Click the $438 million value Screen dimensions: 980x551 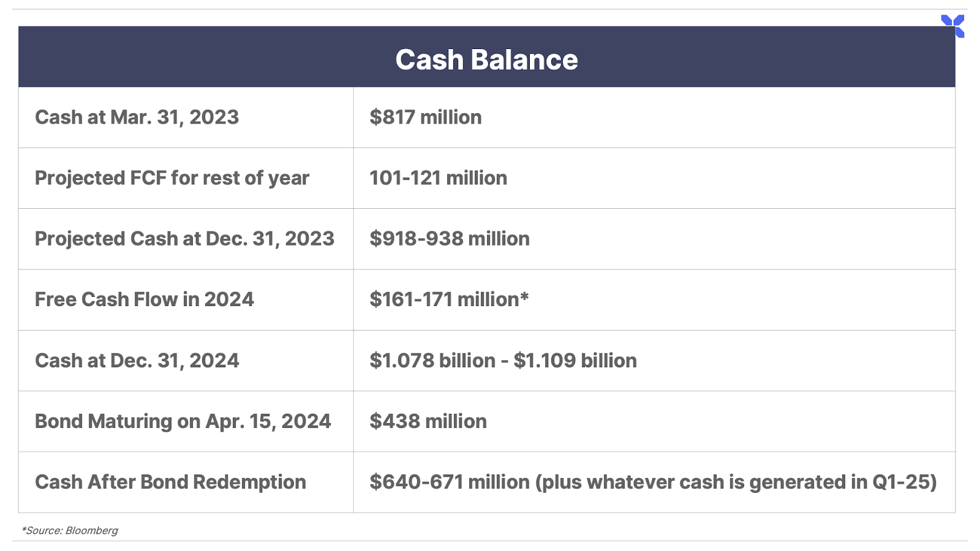(x=428, y=421)
